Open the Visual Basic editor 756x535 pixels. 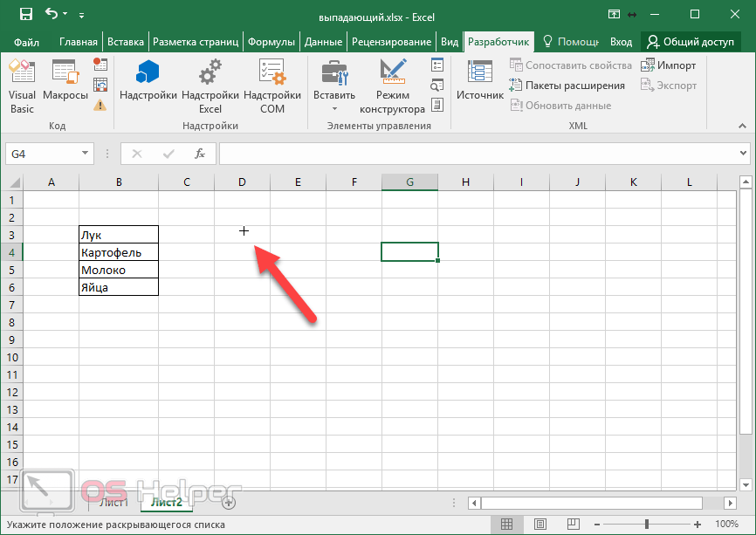(22, 86)
